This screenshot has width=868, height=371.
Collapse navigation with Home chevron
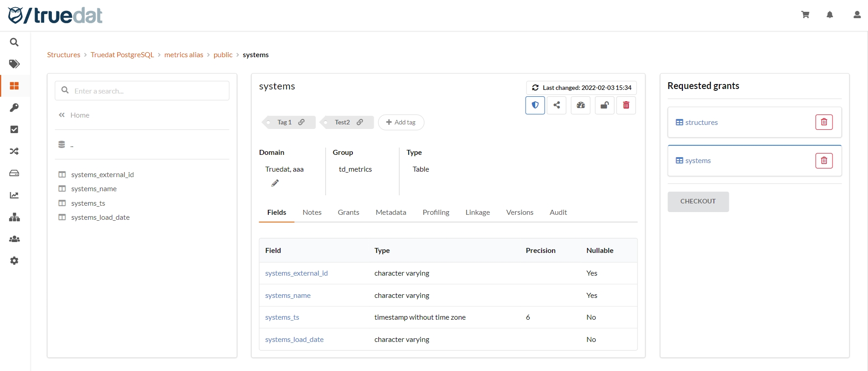tap(62, 115)
